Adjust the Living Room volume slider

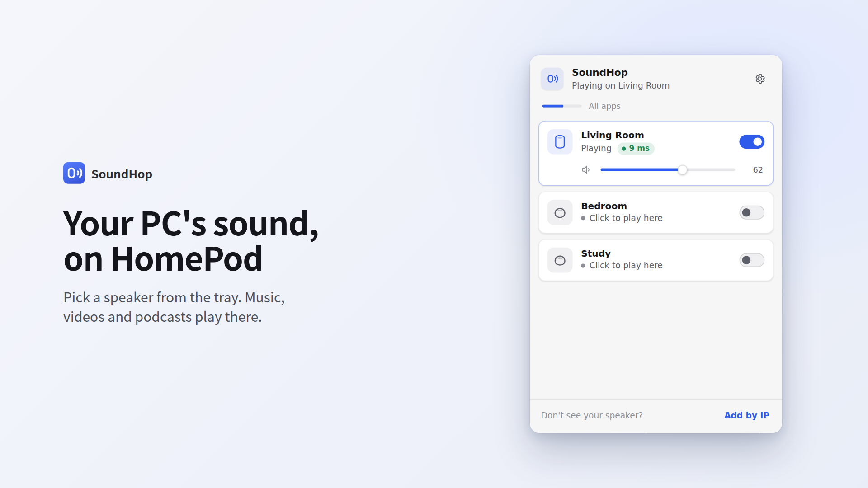click(x=667, y=170)
